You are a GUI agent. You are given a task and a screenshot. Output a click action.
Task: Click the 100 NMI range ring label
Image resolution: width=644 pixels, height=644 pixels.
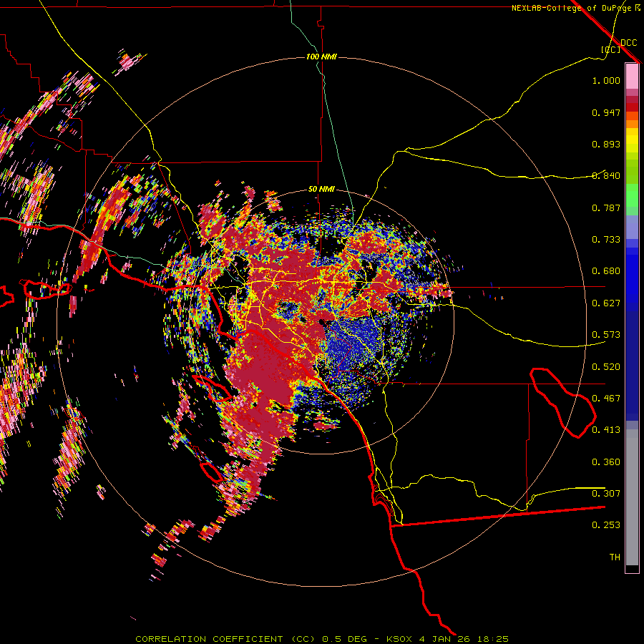tap(321, 57)
